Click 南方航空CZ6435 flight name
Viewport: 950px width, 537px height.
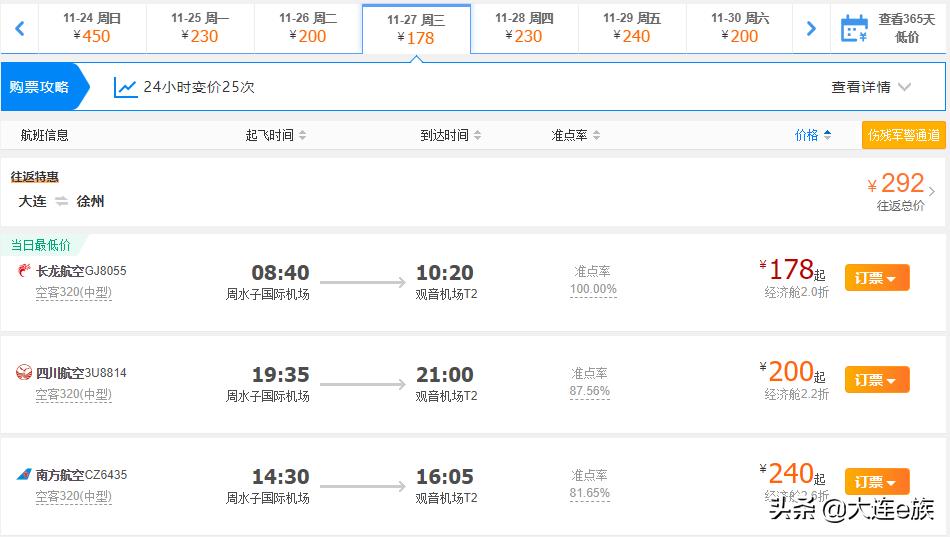click(x=81, y=474)
